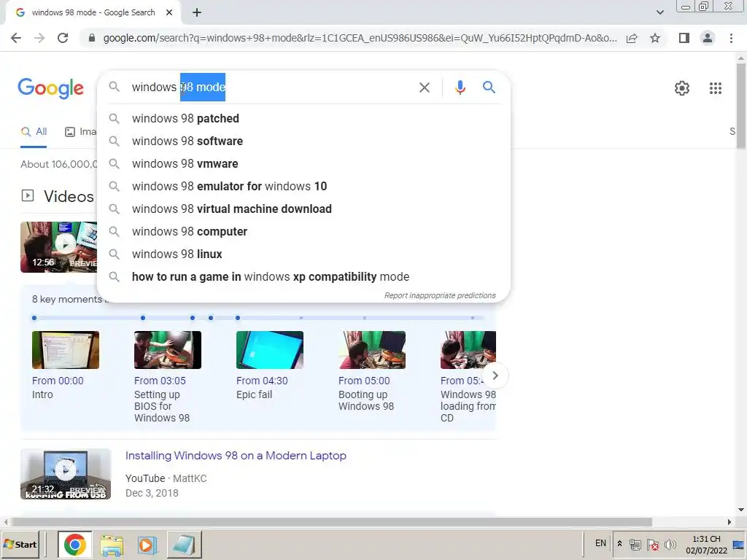Open the Chrome profile avatar

coord(708,38)
